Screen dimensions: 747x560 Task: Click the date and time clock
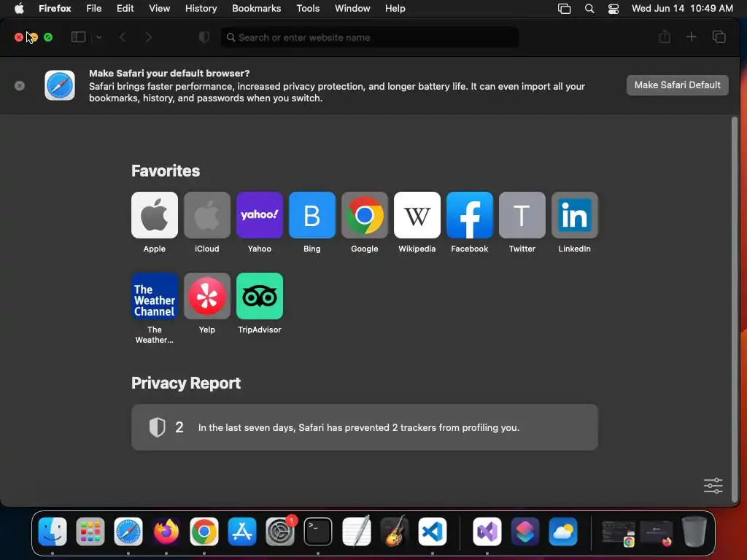tap(682, 8)
